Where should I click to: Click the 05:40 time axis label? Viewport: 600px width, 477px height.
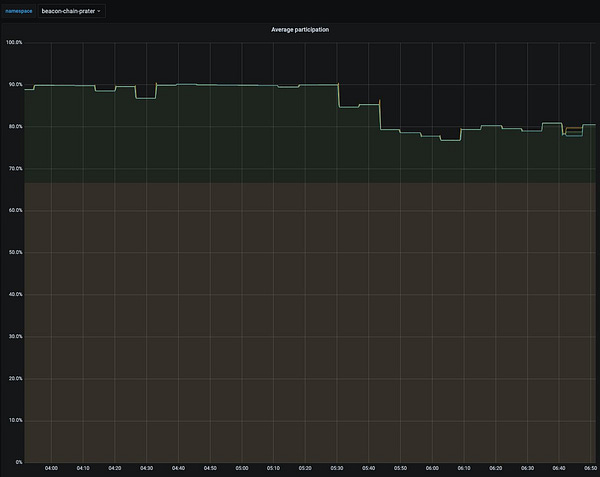coord(368,468)
